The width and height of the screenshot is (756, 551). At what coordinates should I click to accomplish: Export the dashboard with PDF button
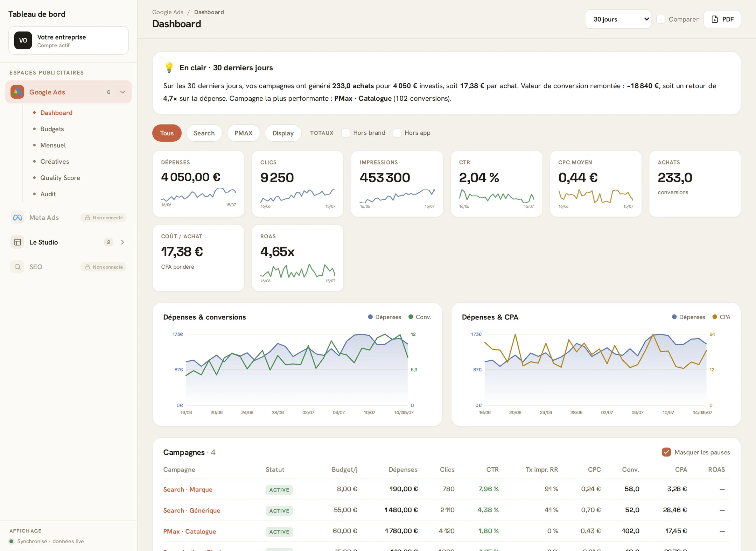click(722, 19)
